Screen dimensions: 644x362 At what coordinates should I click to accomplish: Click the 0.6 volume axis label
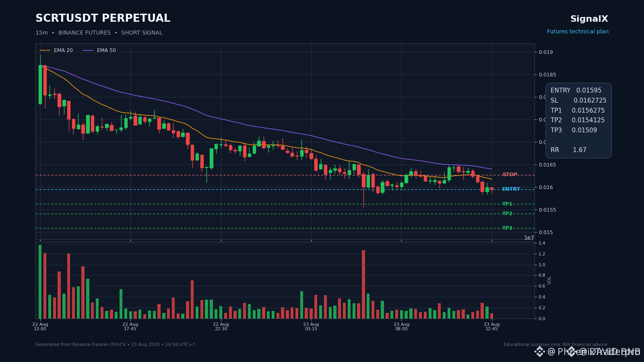[x=542, y=286]
